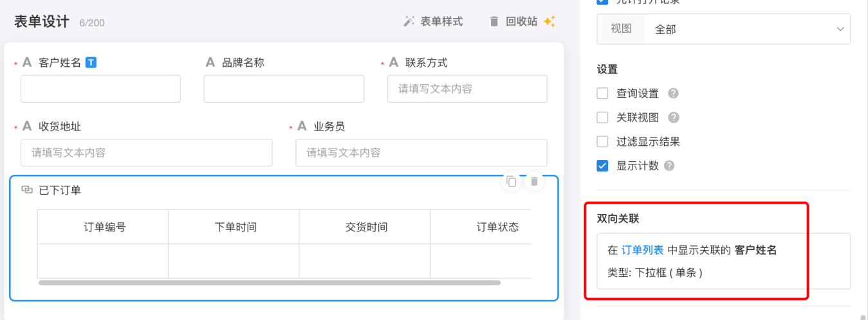Enable the 查询设置 checkbox
Screen dimensions: 868x320
coord(602,93)
